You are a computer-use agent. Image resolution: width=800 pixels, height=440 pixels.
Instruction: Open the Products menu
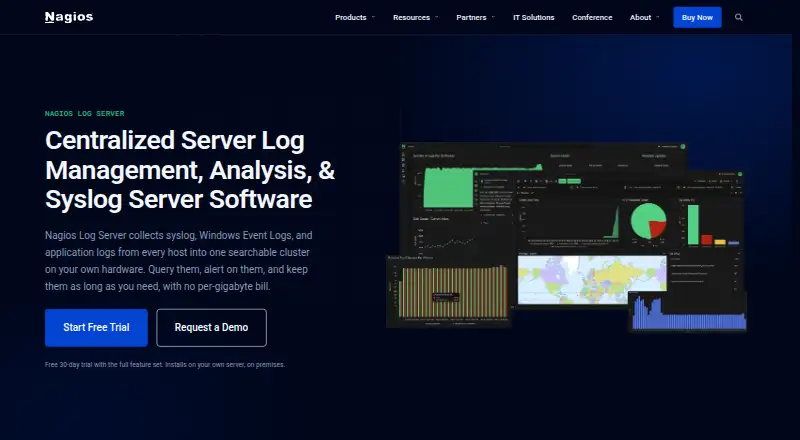point(351,17)
